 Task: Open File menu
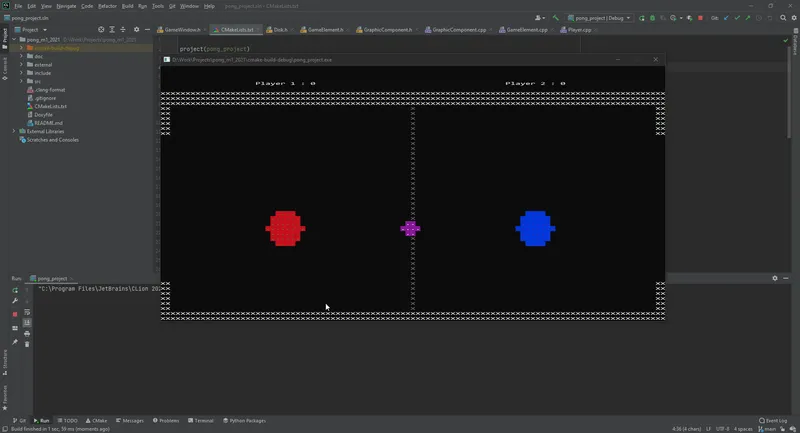click(18, 6)
